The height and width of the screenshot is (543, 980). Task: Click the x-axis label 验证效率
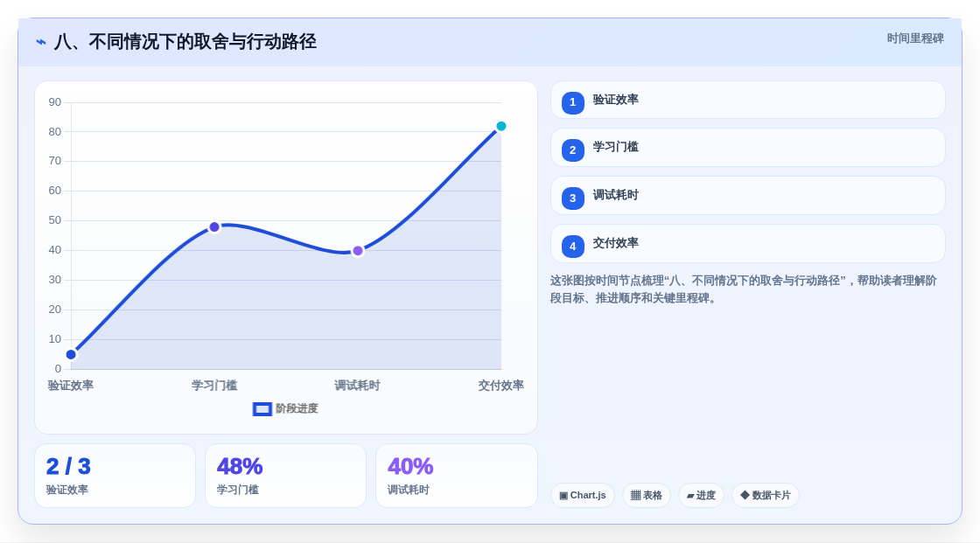[x=71, y=386]
